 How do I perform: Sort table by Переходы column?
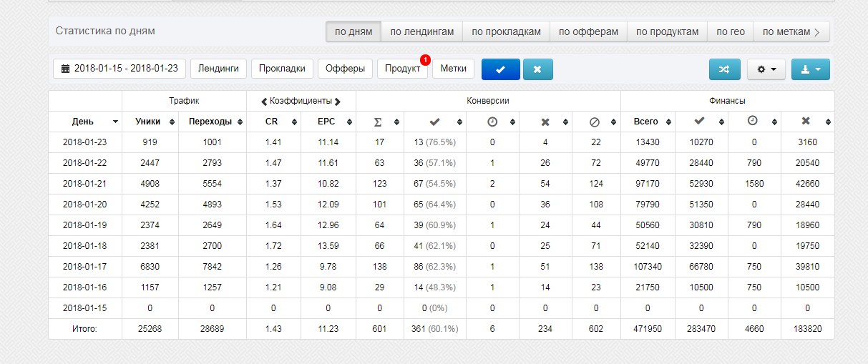click(x=212, y=122)
